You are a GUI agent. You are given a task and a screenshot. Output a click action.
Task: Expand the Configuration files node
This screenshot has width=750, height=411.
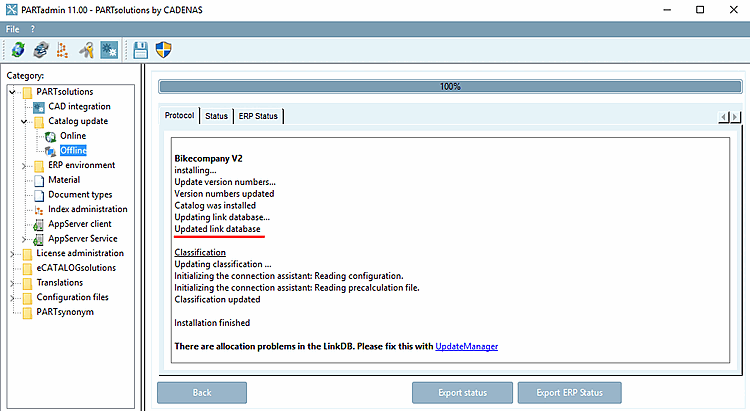tap(13, 298)
